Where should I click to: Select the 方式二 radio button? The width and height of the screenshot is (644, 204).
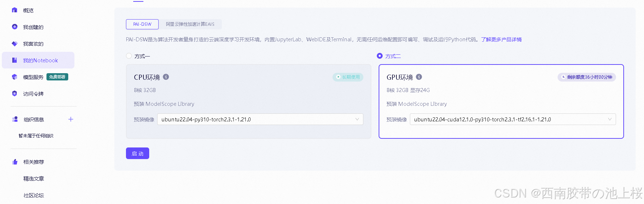coord(380,56)
